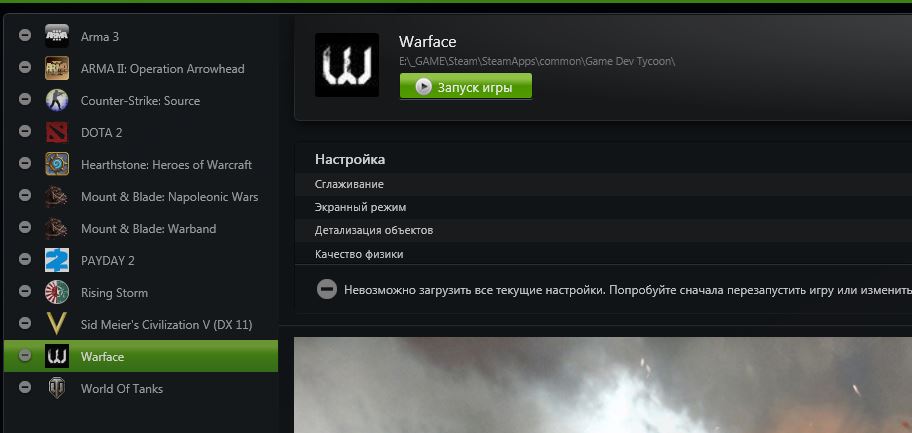Click the Civilization V gold V icon

[57, 324]
